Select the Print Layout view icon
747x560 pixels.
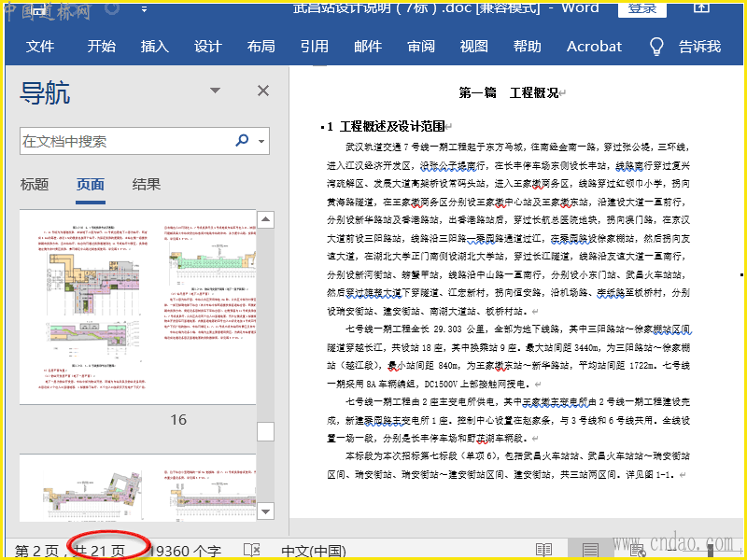click(590, 551)
